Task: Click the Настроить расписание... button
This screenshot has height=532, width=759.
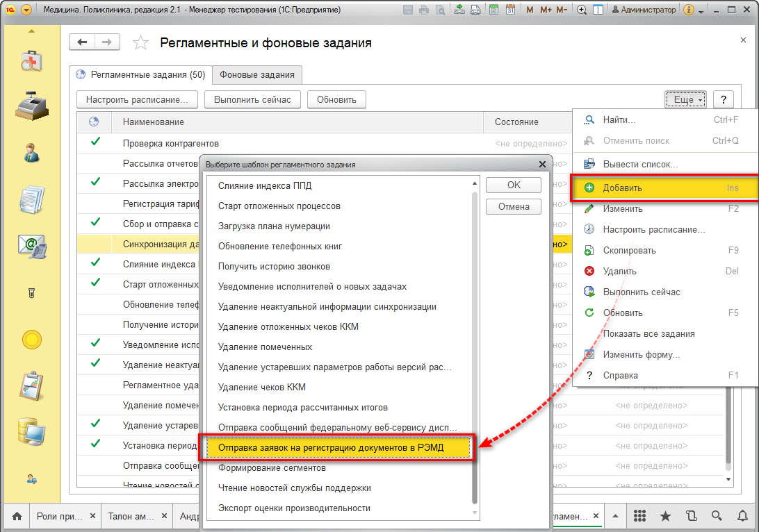Action: pos(137,99)
